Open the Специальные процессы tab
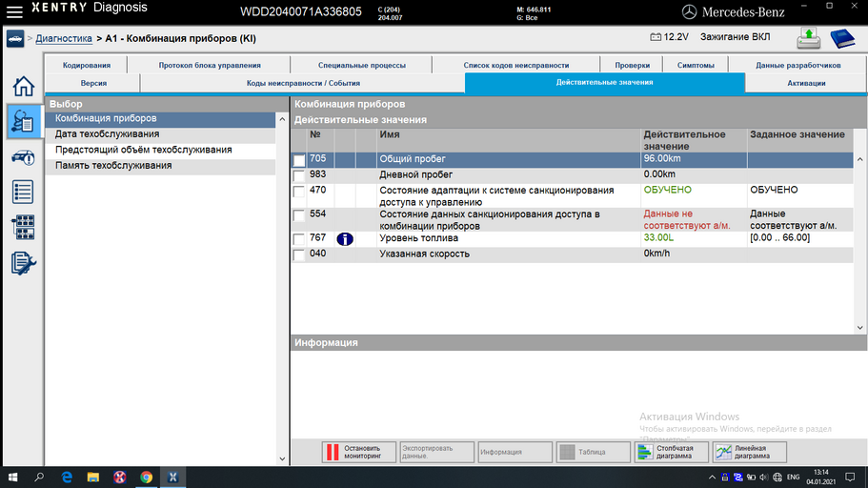 (361, 65)
